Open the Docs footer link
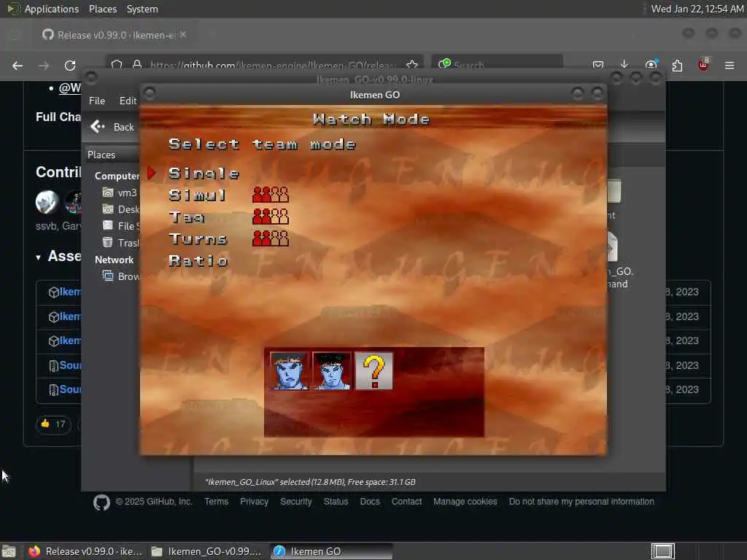Image resolution: width=747 pixels, height=560 pixels. click(370, 502)
